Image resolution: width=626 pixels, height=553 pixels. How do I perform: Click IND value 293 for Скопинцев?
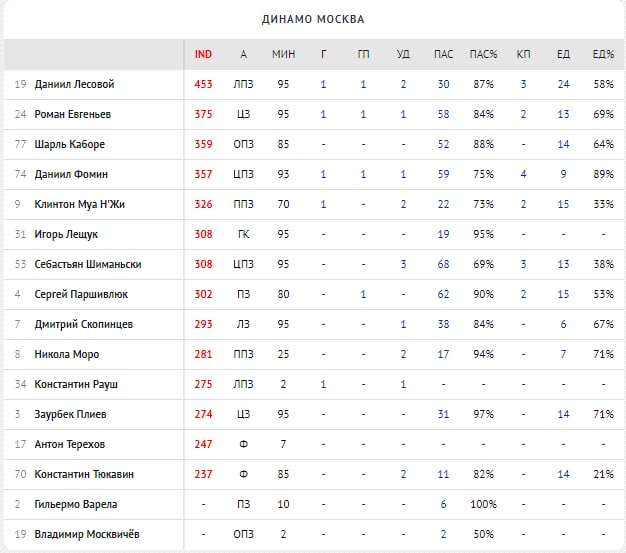tap(203, 324)
